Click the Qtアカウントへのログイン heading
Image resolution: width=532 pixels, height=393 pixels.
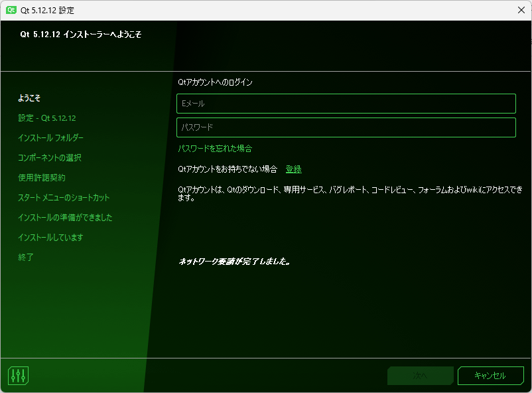pos(215,82)
